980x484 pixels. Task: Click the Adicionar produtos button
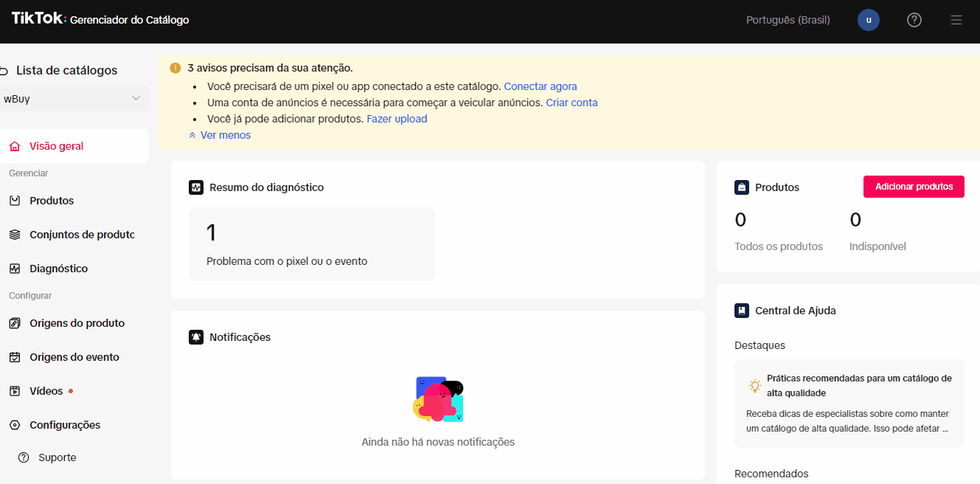click(914, 187)
